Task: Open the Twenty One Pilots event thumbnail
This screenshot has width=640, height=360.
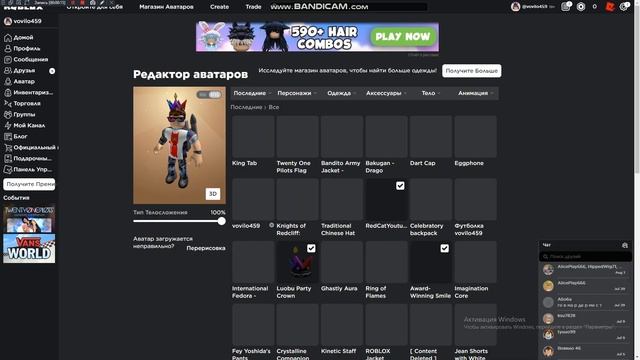Action: click(29, 218)
